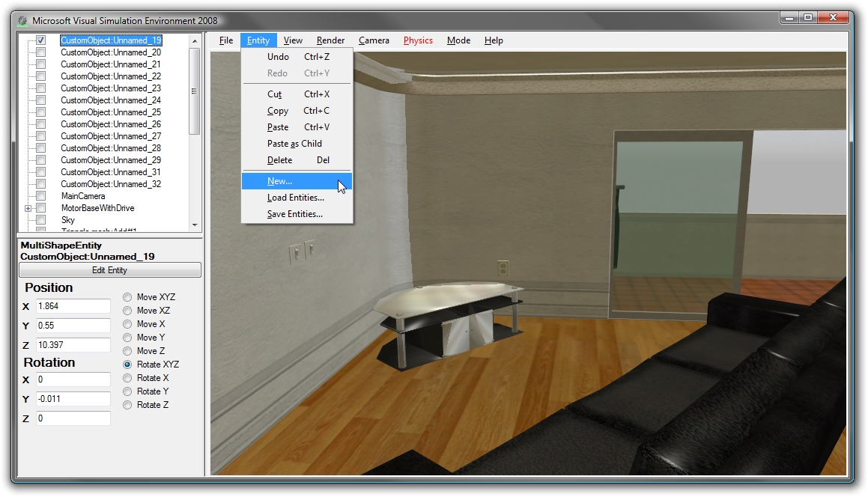Image resolution: width=868 pixels, height=497 pixels.
Task: Uncheck CustomObject:Unnamed_19 visibility checkbox
Action: 40,40
